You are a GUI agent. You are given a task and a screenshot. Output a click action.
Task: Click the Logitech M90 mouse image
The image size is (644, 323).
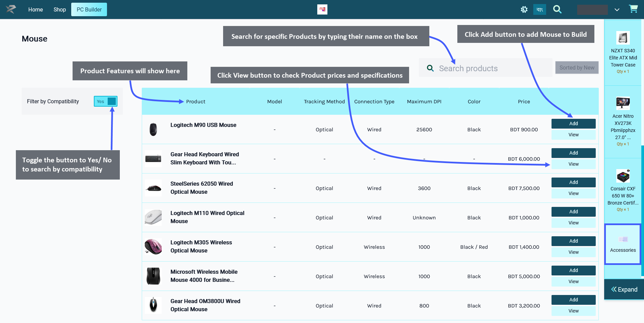pyautogui.click(x=153, y=129)
